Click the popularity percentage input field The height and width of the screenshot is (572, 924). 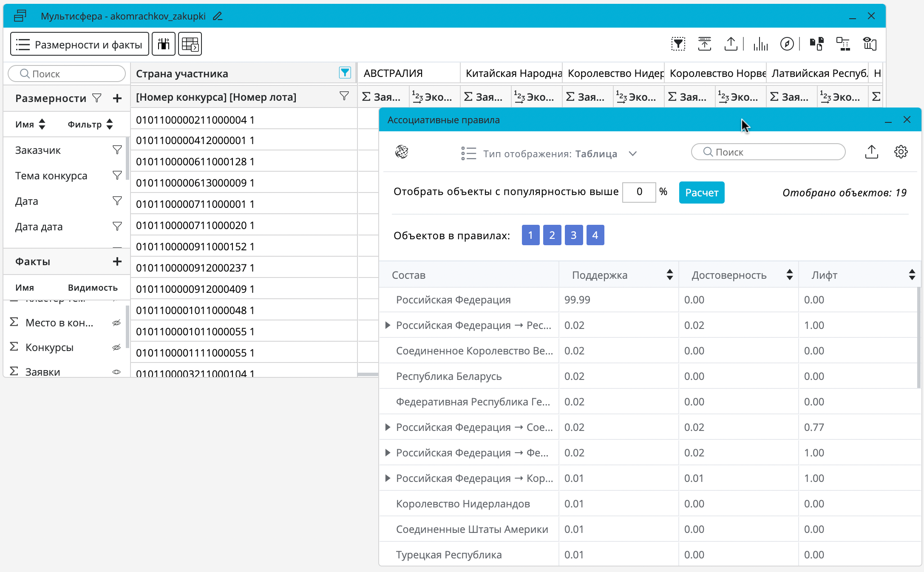[x=639, y=192]
